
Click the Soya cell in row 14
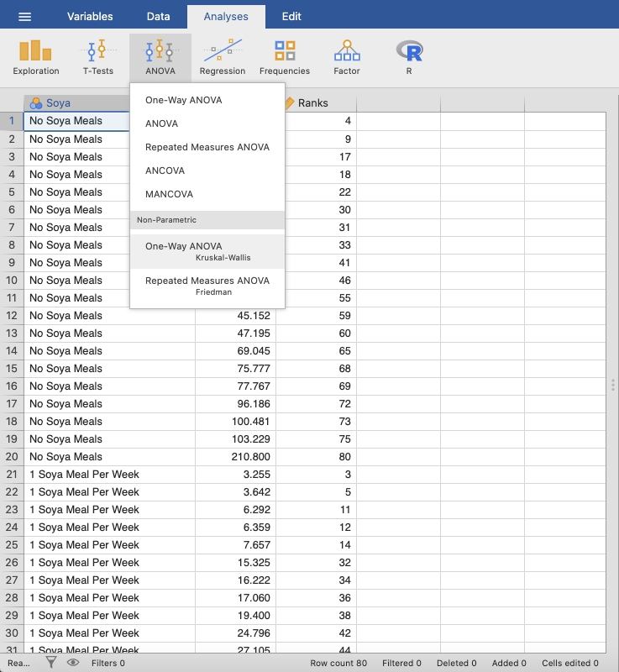(110, 350)
